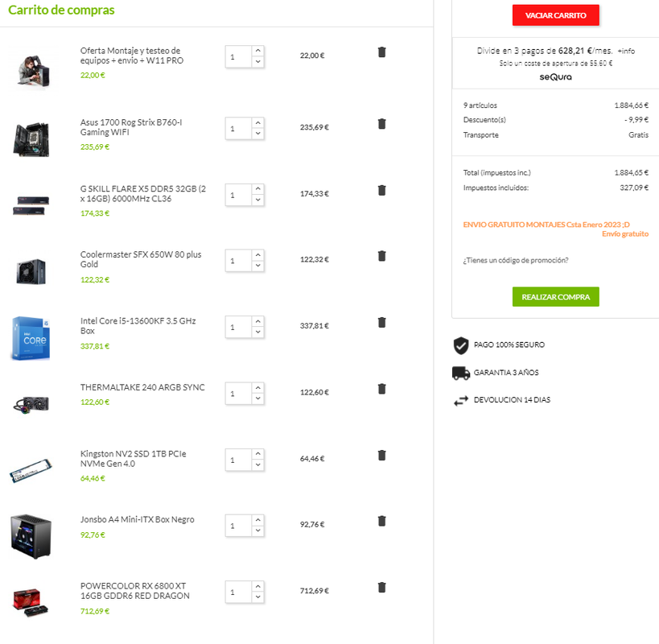Remove Kingston NV2 SSD with trash icon

381,456
